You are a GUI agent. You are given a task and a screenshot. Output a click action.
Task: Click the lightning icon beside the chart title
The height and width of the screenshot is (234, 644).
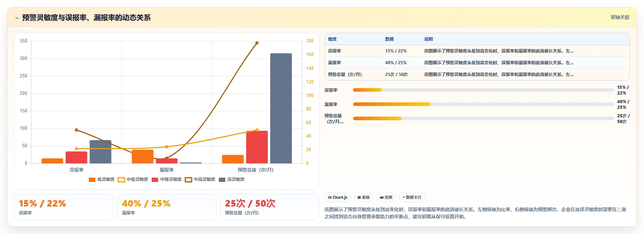[x=17, y=18]
